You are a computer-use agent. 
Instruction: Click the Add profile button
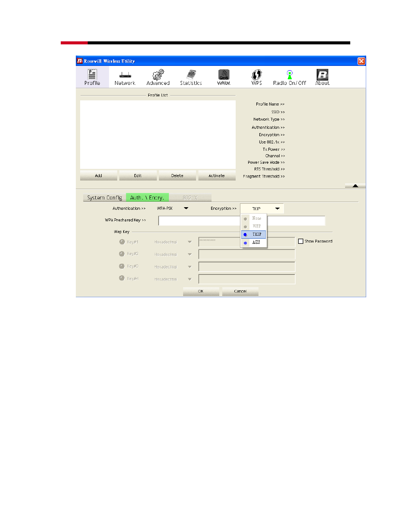pyautogui.click(x=98, y=176)
